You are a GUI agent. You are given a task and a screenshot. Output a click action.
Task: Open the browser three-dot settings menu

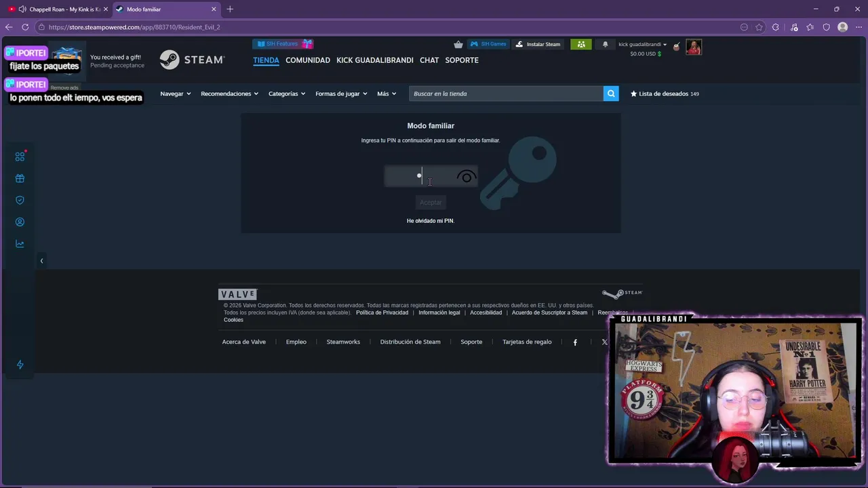[x=859, y=27]
